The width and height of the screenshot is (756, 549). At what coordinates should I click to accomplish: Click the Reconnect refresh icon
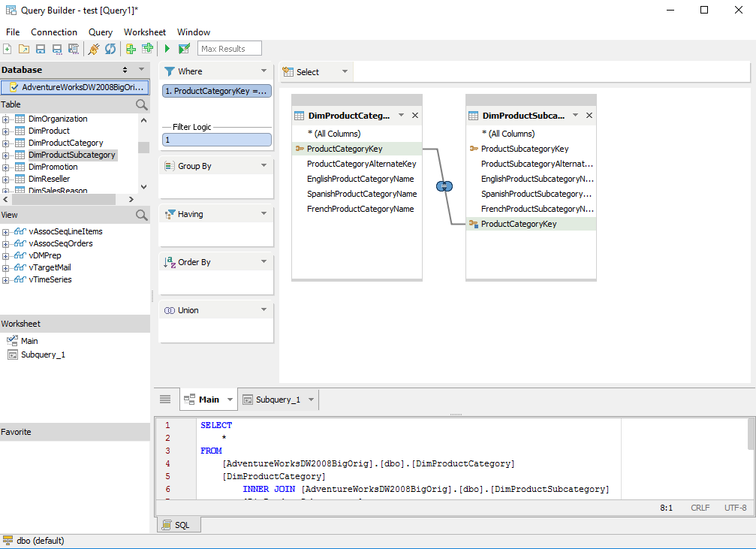click(x=110, y=48)
